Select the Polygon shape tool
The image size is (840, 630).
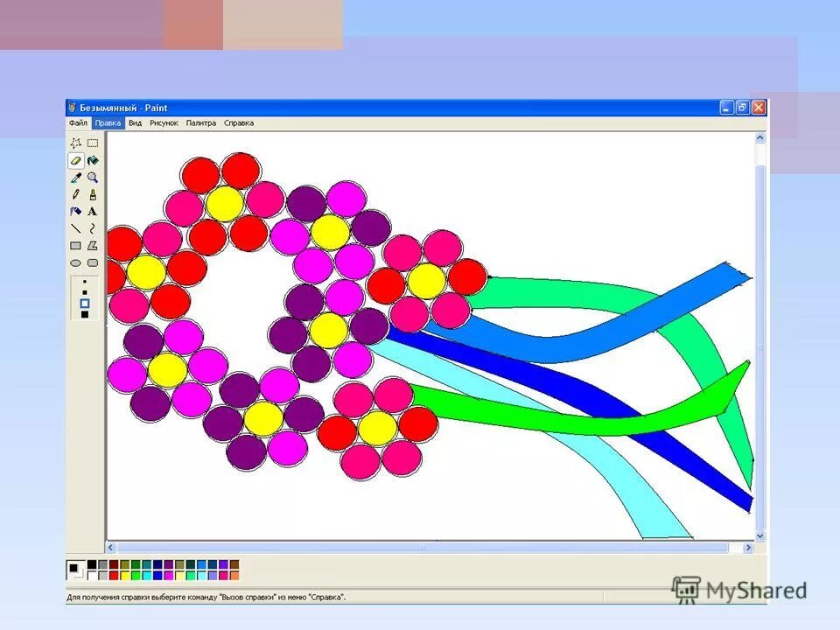(92, 245)
